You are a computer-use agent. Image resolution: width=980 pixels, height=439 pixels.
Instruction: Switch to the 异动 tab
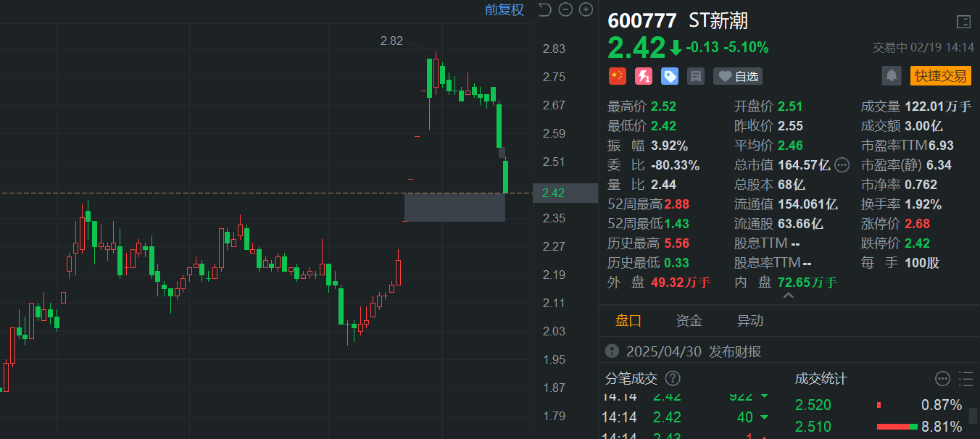click(750, 321)
